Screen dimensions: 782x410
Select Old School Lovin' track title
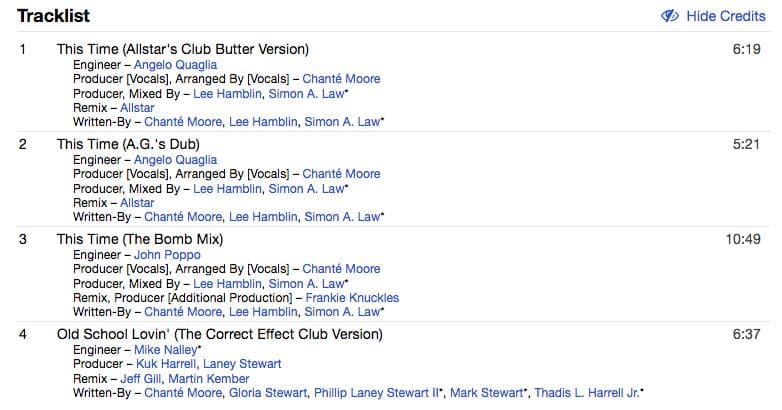click(219, 334)
